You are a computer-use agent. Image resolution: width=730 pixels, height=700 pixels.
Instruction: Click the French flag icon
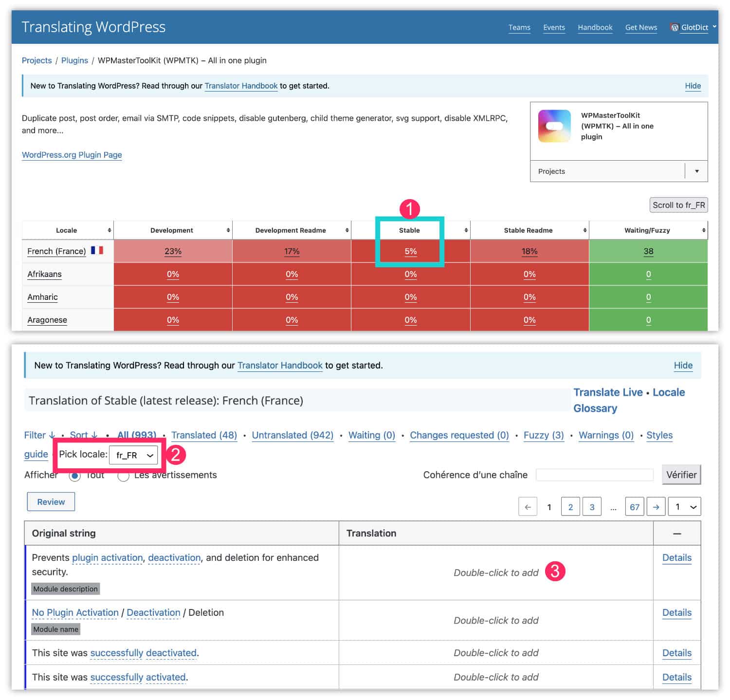(x=97, y=250)
